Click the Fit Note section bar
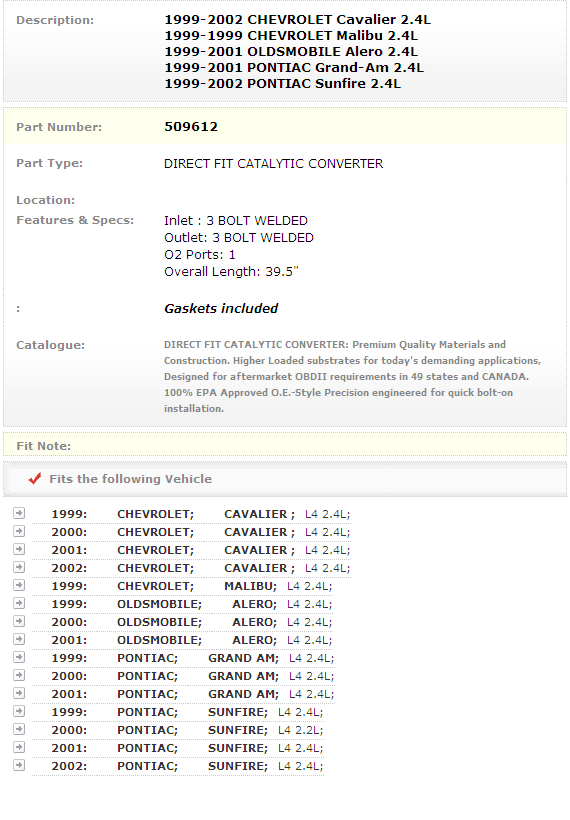This screenshot has height=820, width=570. click(285, 446)
